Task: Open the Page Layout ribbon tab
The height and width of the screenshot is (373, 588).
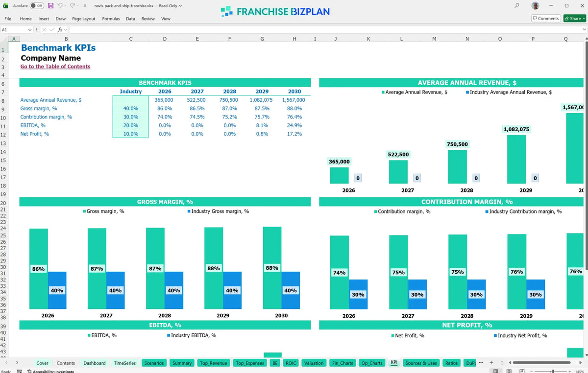Action: click(84, 19)
